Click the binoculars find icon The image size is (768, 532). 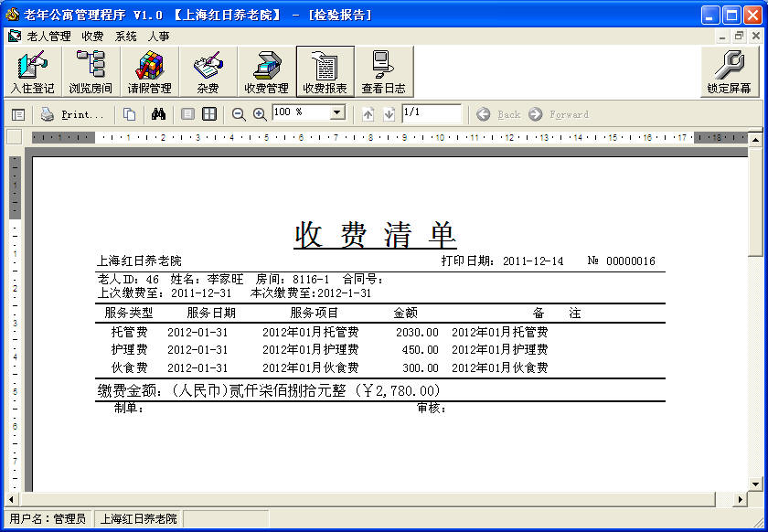point(157,114)
